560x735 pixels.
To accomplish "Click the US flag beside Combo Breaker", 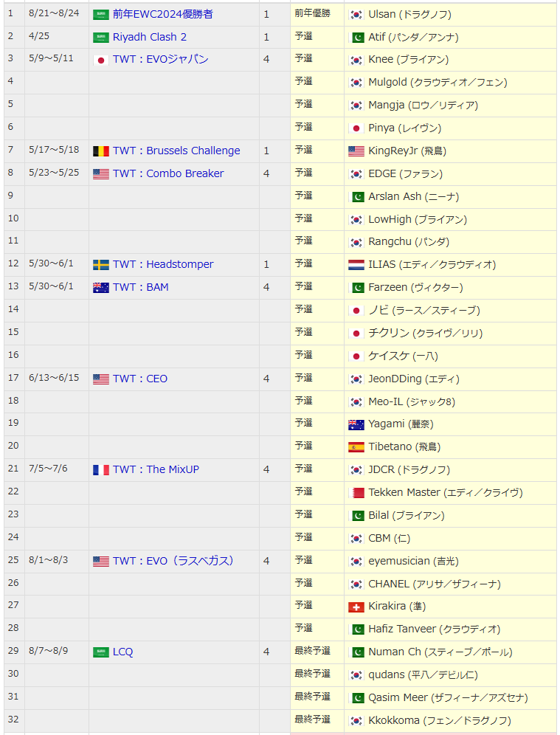I will coord(101,174).
